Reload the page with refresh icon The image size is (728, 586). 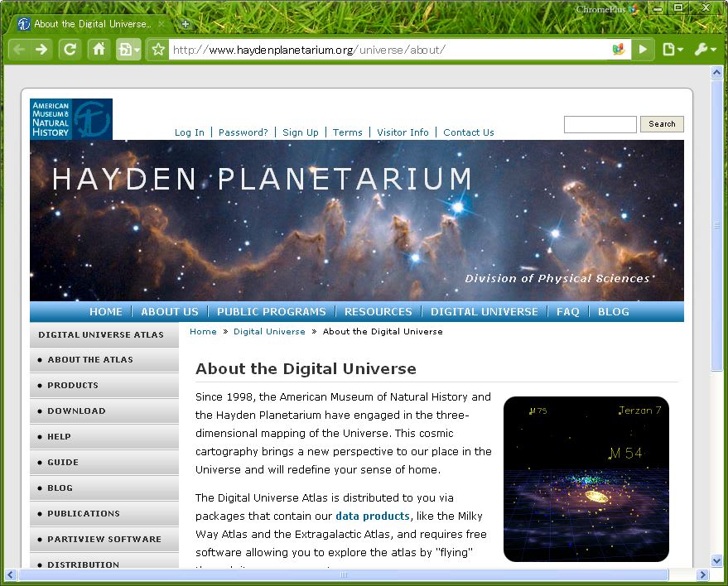point(70,49)
